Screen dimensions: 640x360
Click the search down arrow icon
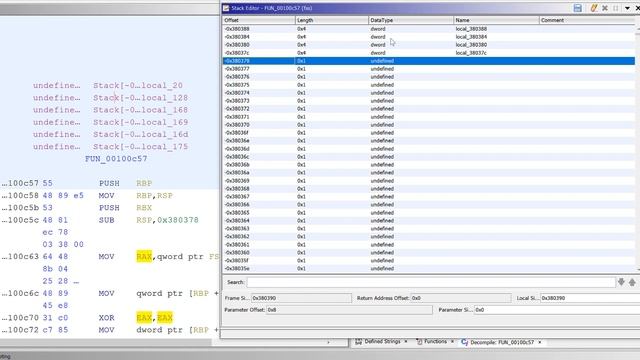click(x=621, y=282)
